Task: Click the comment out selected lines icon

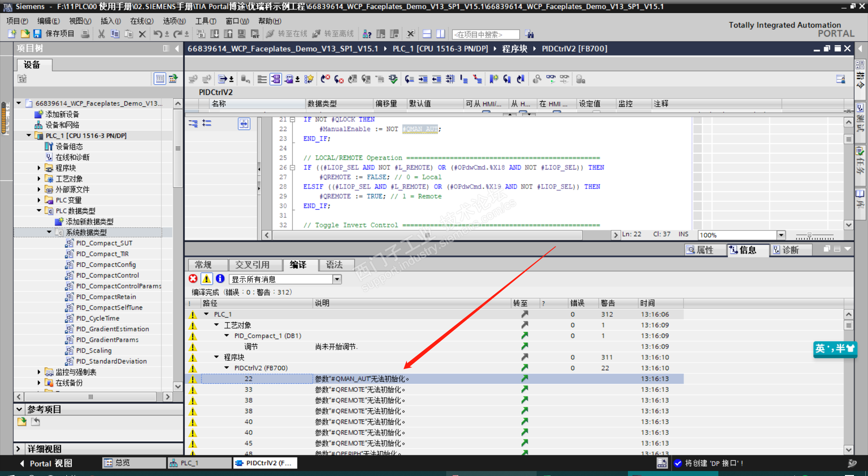Action: tap(464, 79)
